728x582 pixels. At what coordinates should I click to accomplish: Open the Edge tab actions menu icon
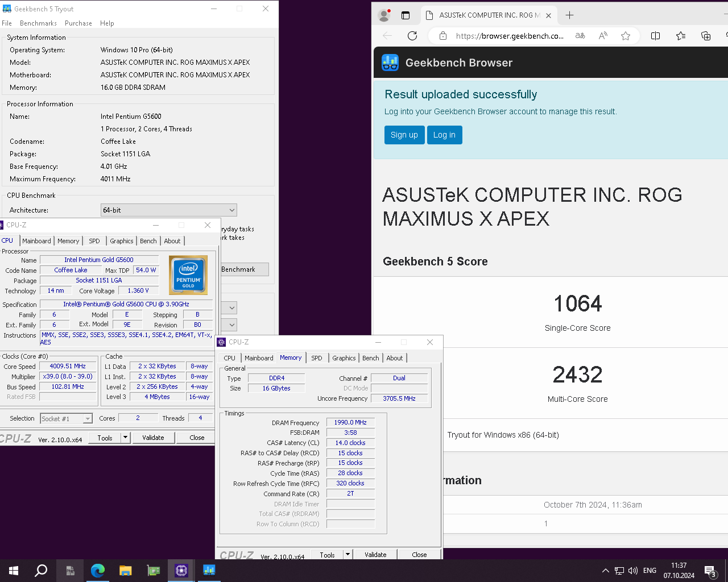point(406,15)
